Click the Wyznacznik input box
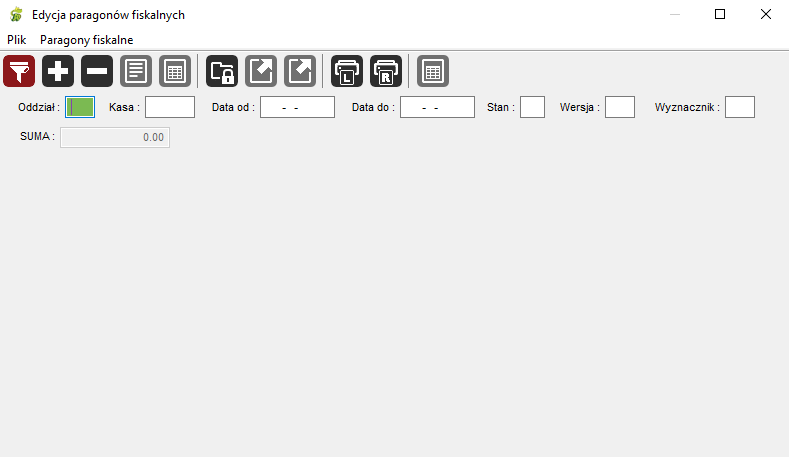 740,107
